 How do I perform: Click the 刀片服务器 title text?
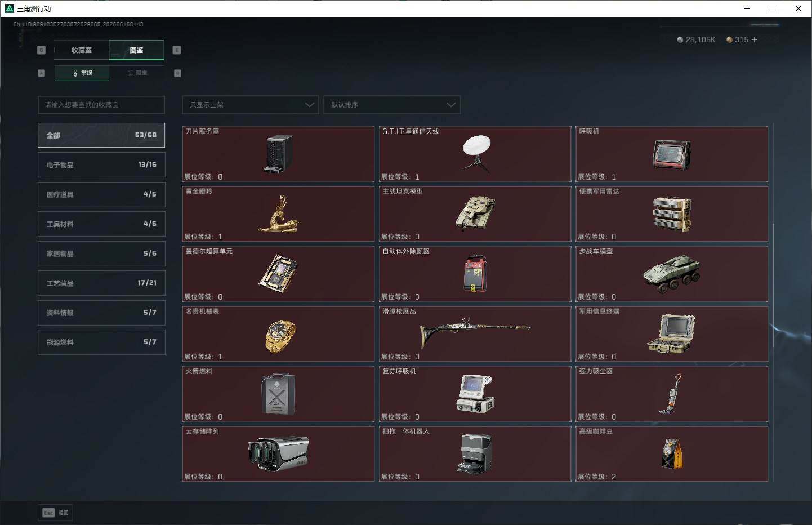pos(202,131)
